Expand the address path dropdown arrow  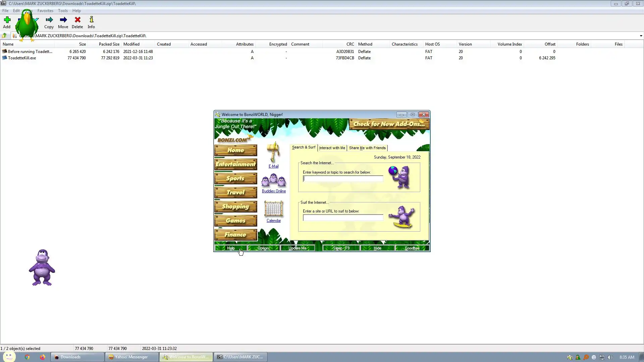click(x=641, y=36)
